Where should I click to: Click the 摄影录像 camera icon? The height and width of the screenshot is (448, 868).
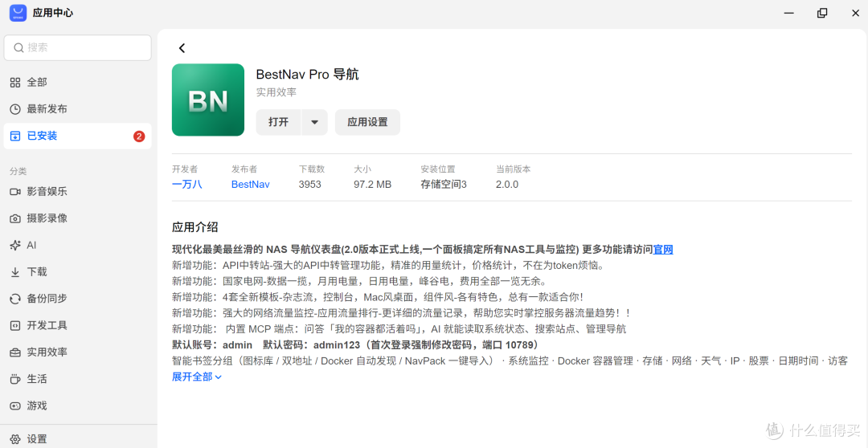click(x=15, y=218)
